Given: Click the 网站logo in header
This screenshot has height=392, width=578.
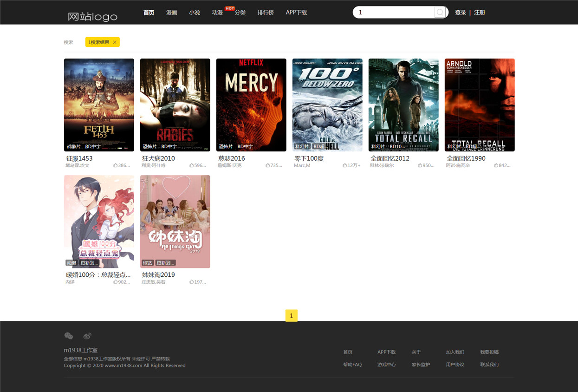Looking at the screenshot, I should [x=92, y=17].
